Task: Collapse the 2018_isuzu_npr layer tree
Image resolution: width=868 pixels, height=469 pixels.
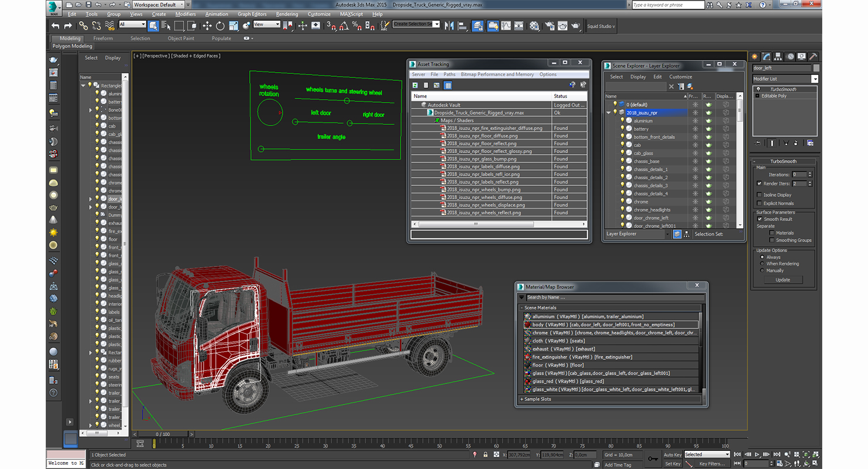Action: pyautogui.click(x=609, y=113)
